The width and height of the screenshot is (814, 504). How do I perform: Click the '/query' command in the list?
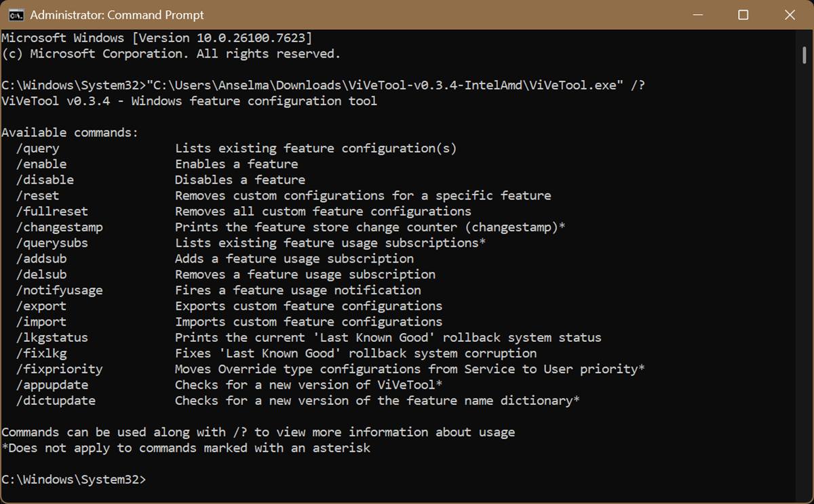[38, 148]
